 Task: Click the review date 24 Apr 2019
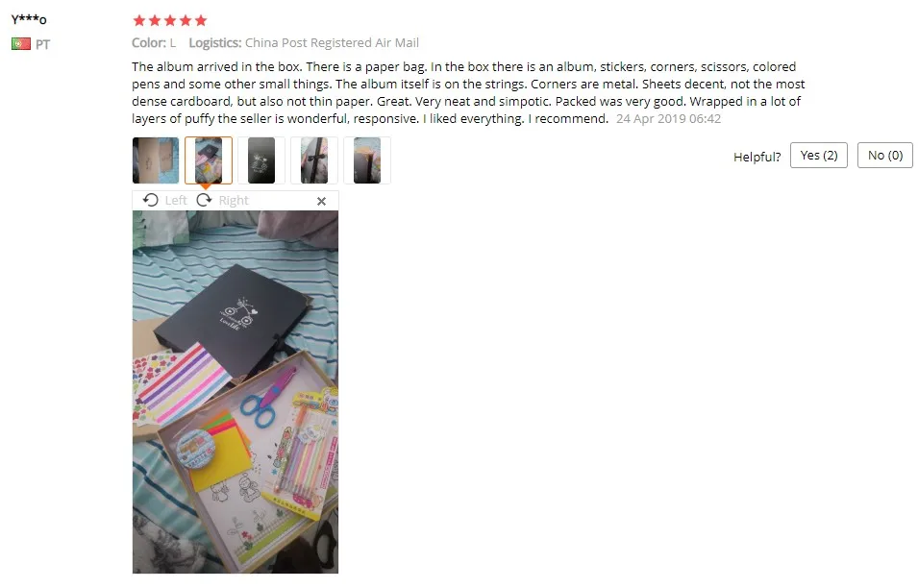click(x=668, y=119)
